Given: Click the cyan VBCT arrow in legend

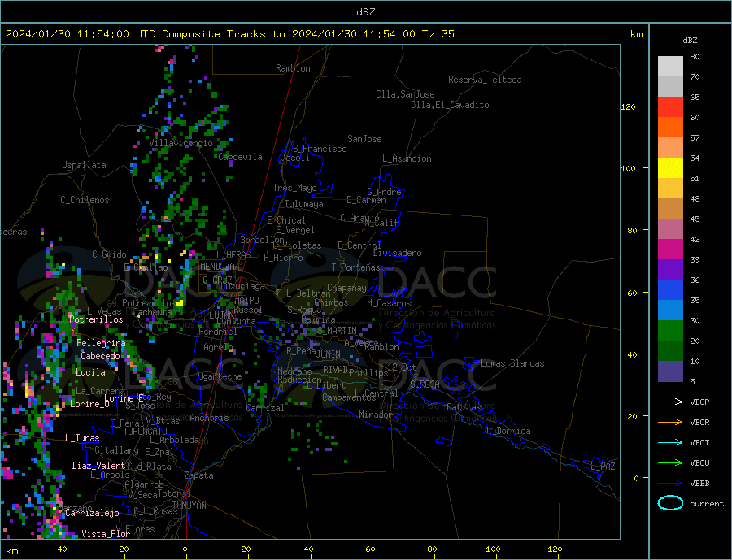Looking at the screenshot, I should click(670, 442).
